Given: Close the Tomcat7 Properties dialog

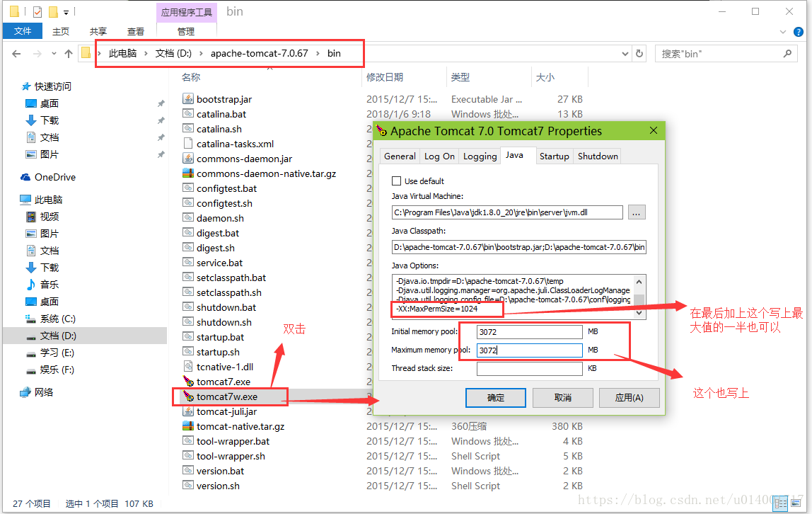Looking at the screenshot, I should (654, 130).
